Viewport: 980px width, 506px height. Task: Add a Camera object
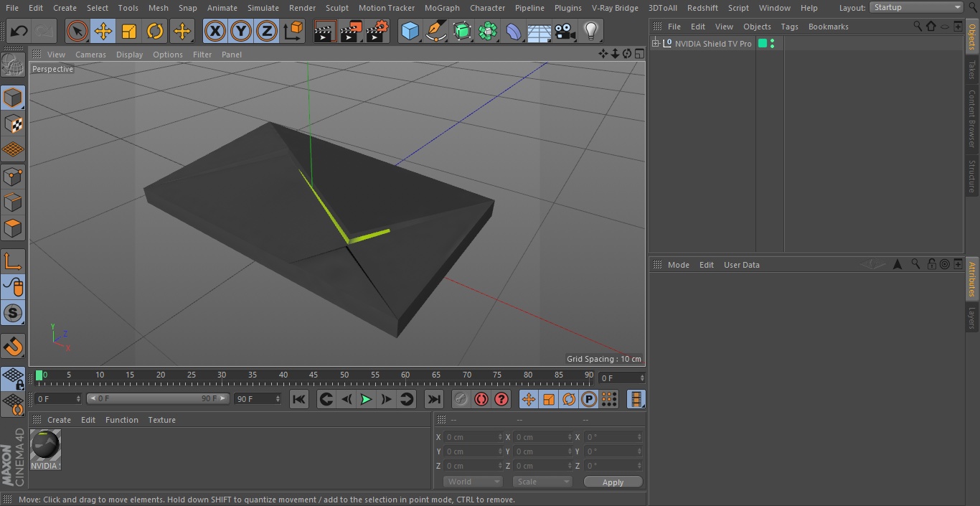point(565,32)
